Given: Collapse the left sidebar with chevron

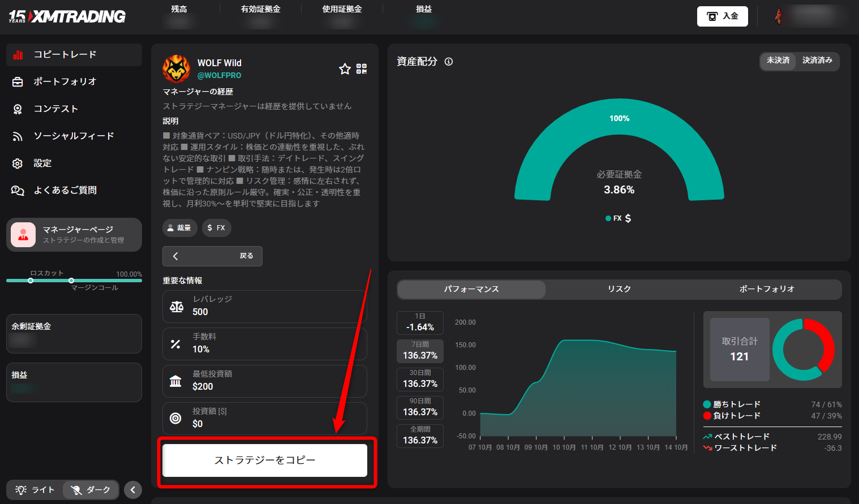Looking at the screenshot, I should (x=133, y=490).
